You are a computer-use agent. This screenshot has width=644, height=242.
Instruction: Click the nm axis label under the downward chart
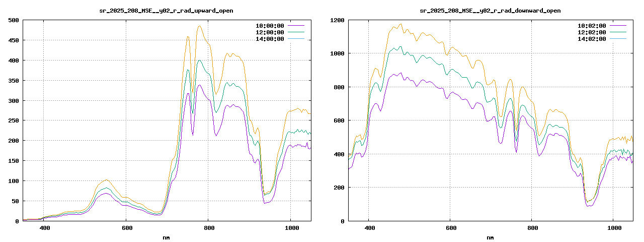[490, 237]
